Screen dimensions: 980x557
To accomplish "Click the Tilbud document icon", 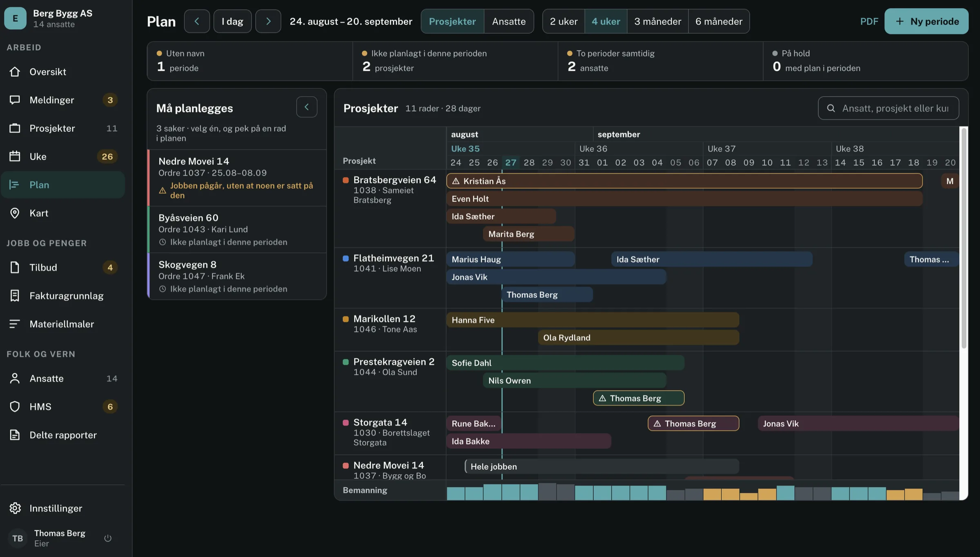I will tap(15, 267).
